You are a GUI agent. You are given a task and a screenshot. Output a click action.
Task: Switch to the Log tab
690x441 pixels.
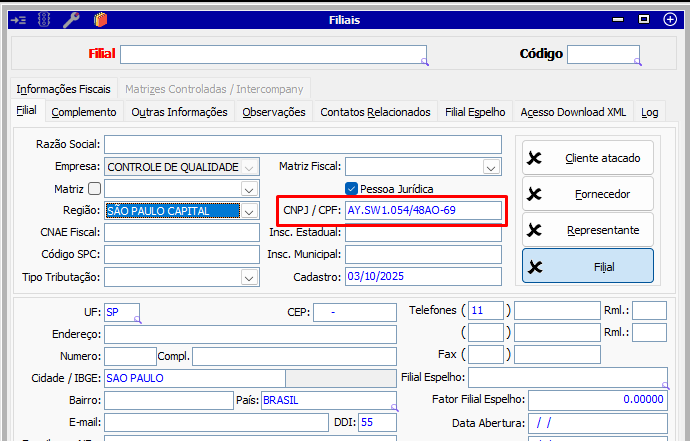coord(650,112)
